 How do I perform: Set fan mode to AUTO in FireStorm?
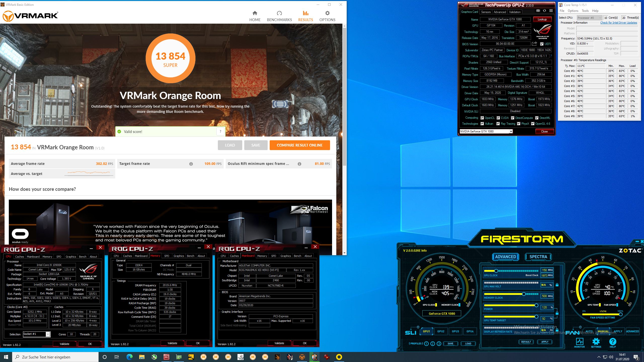[589, 331]
